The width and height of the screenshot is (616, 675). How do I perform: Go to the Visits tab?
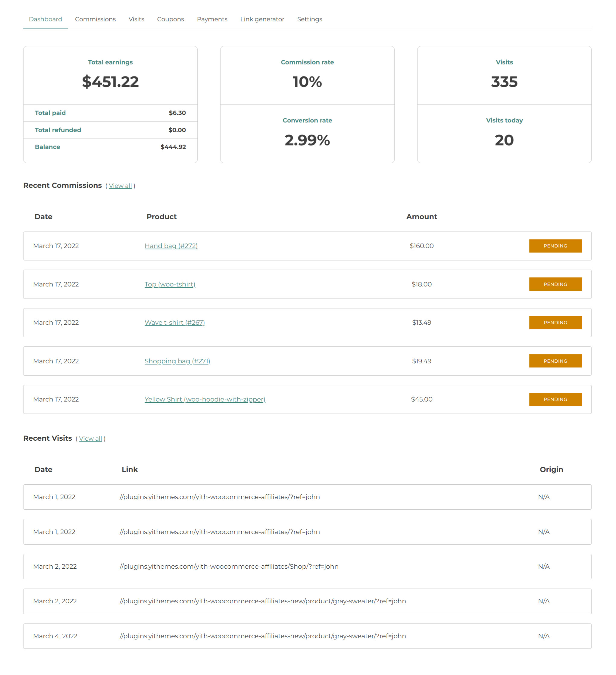136,19
